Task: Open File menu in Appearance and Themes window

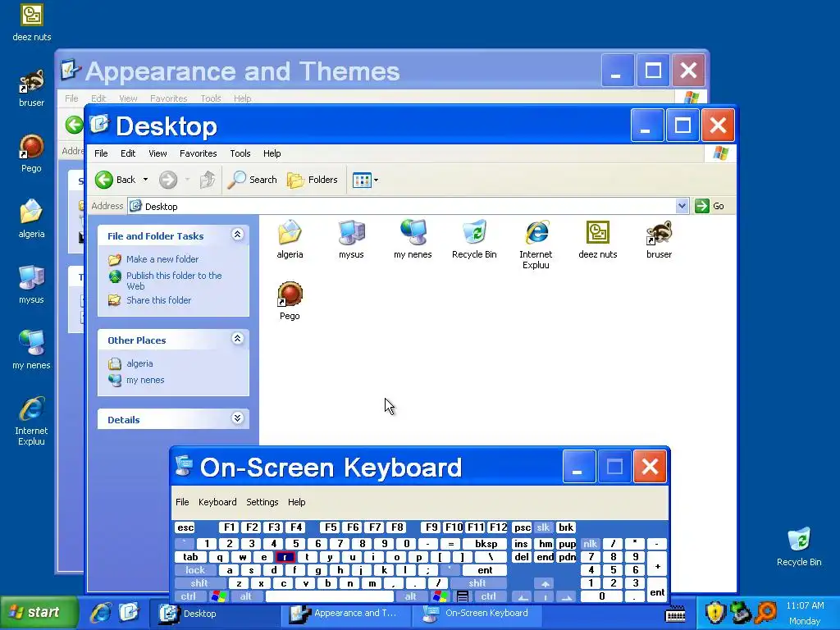Action: pos(71,98)
